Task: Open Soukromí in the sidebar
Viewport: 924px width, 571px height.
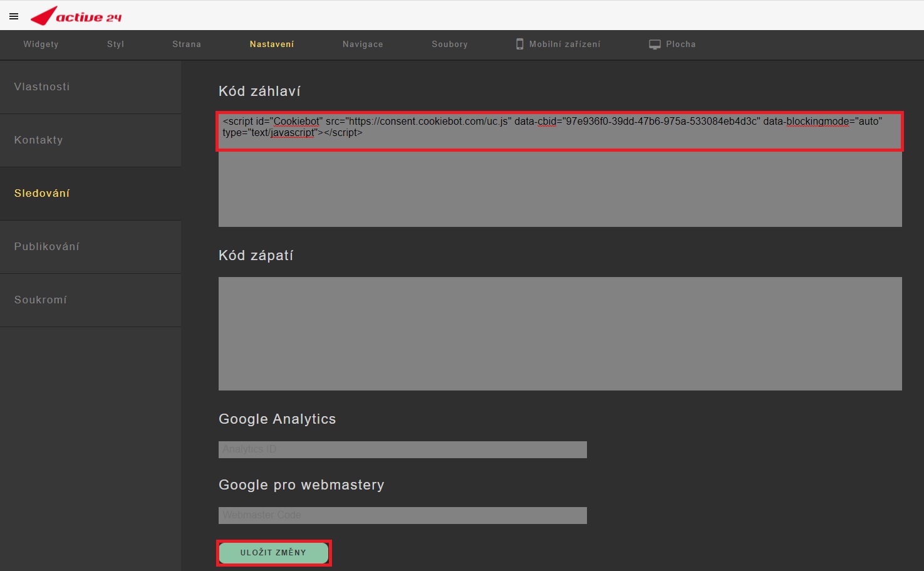Action: (x=91, y=300)
